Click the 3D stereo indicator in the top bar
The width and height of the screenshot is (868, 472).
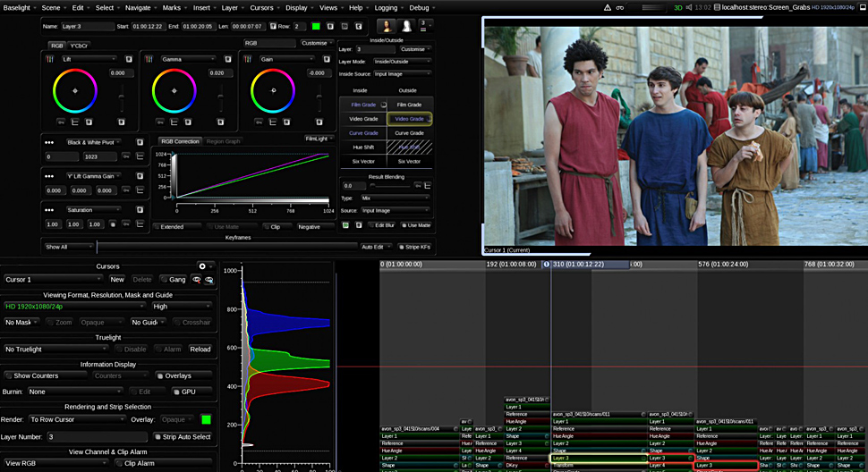(677, 8)
